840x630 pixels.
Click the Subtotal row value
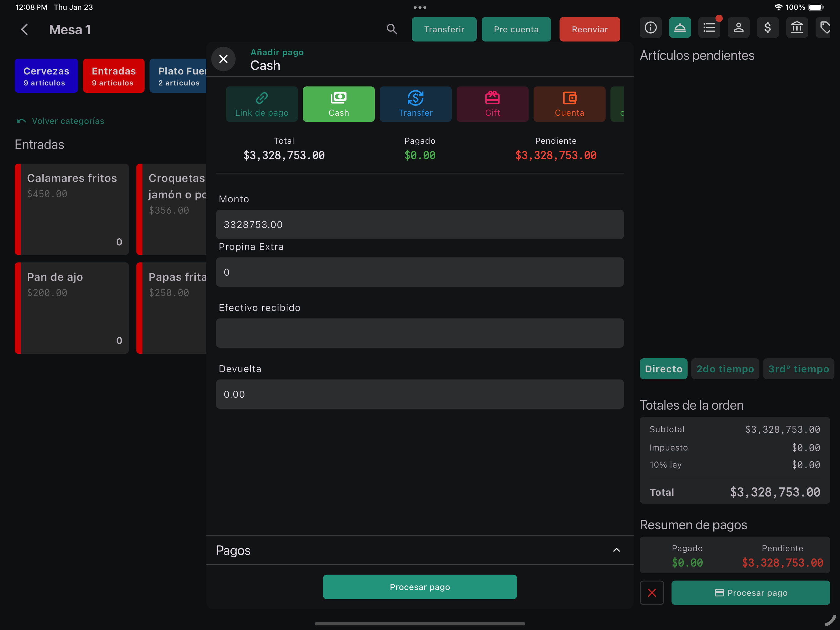click(782, 429)
